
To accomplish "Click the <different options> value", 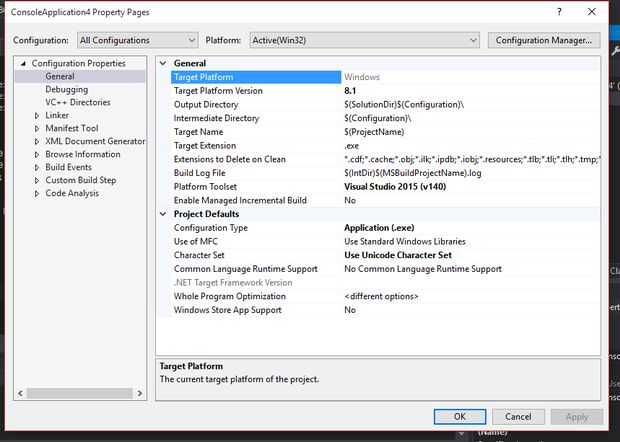I will [381, 296].
